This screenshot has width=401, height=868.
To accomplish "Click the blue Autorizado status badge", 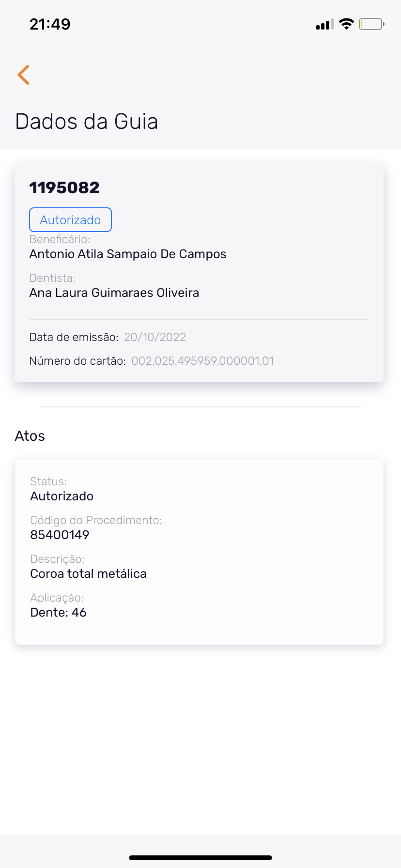I will coord(70,220).
